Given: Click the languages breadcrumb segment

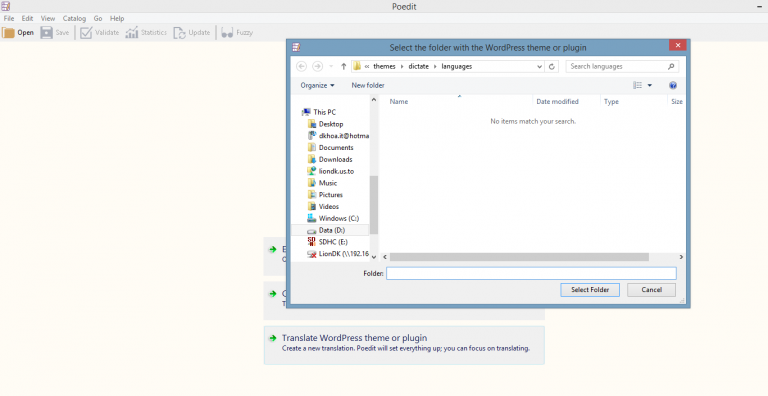Looking at the screenshot, I should (456, 67).
